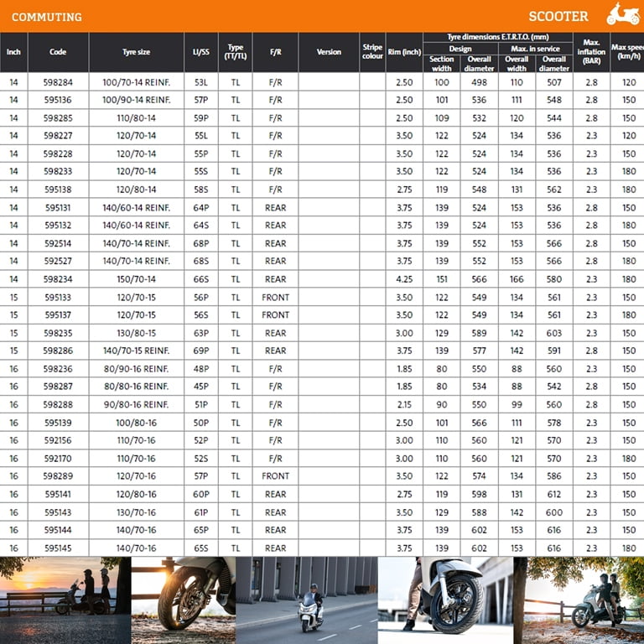Select the Rim (inch) column header

[404, 52]
